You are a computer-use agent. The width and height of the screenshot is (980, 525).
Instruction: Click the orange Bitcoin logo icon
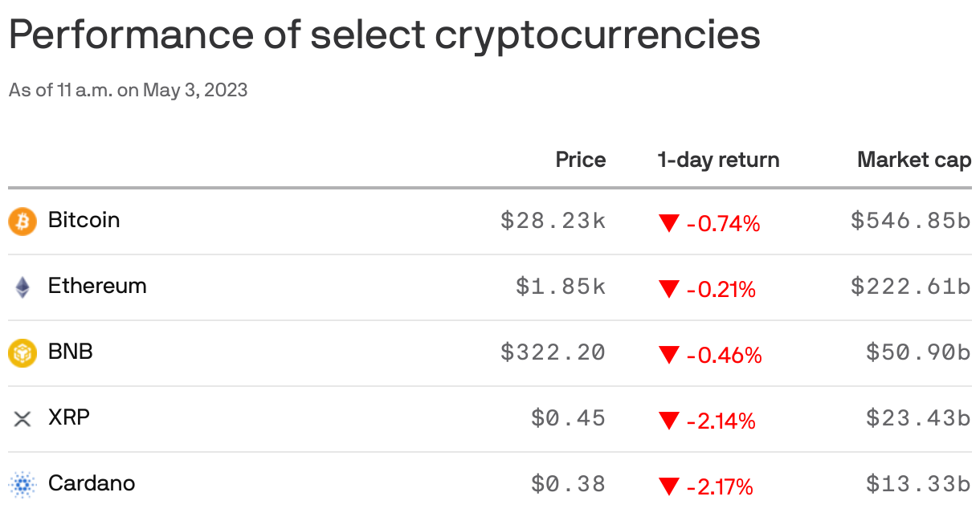[22, 221]
